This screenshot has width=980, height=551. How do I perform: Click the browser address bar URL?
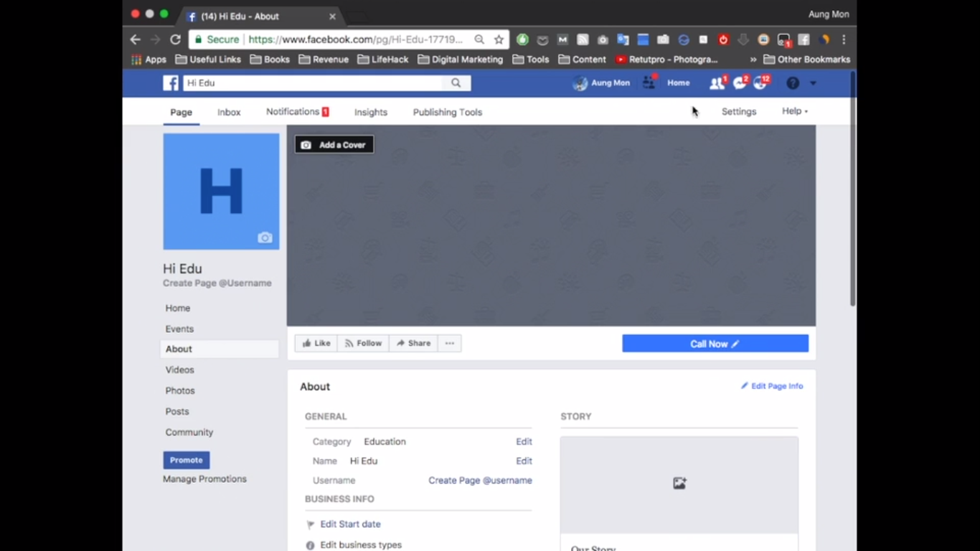pyautogui.click(x=356, y=39)
